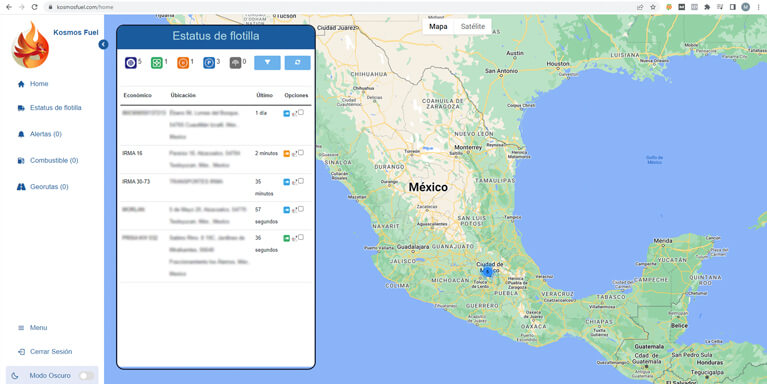Open the browser extensions puzzle icon
Image resolution: width=767 pixels, height=384 pixels.
pyautogui.click(x=707, y=7)
